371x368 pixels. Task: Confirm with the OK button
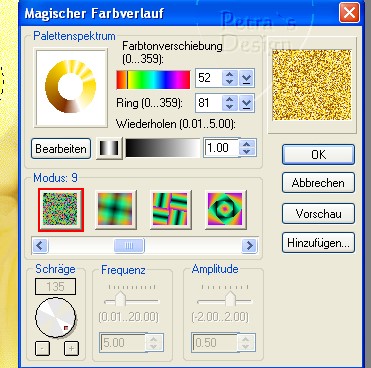[318, 155]
